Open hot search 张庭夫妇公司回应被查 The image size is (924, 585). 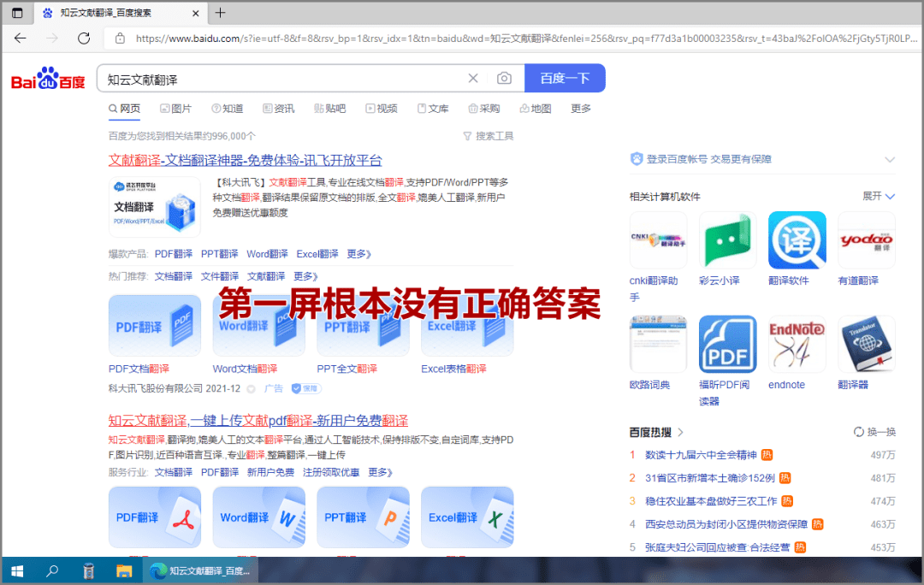(x=717, y=547)
